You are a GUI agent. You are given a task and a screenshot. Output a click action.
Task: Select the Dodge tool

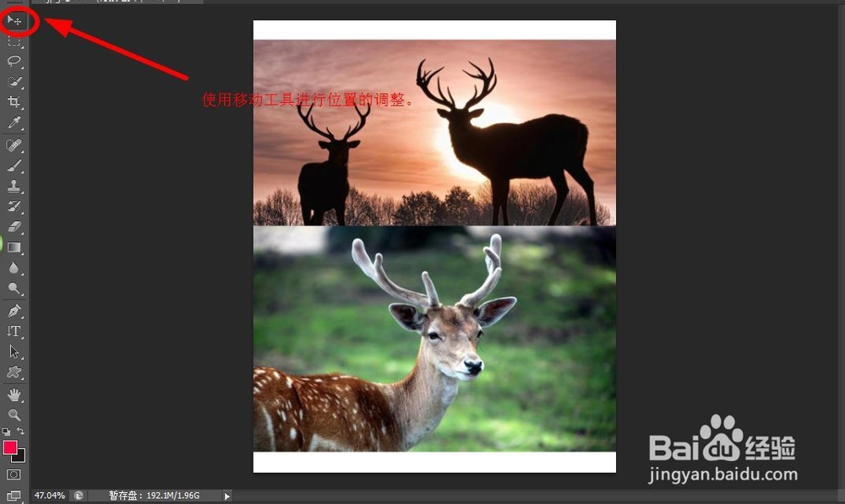[14, 289]
